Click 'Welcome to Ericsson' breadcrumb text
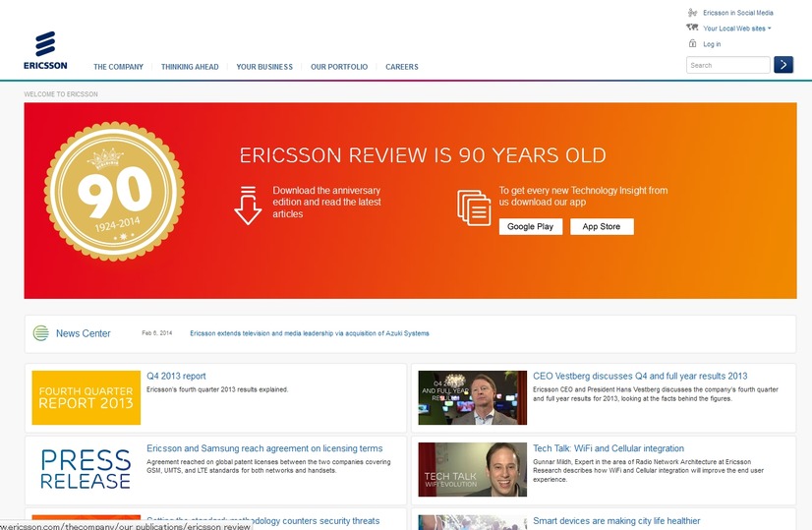 [61, 94]
